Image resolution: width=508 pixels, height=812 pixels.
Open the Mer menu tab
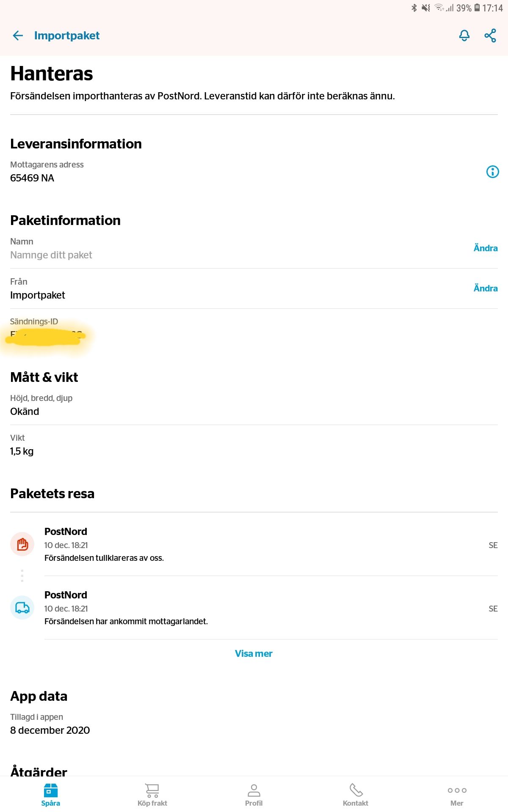pos(457,795)
